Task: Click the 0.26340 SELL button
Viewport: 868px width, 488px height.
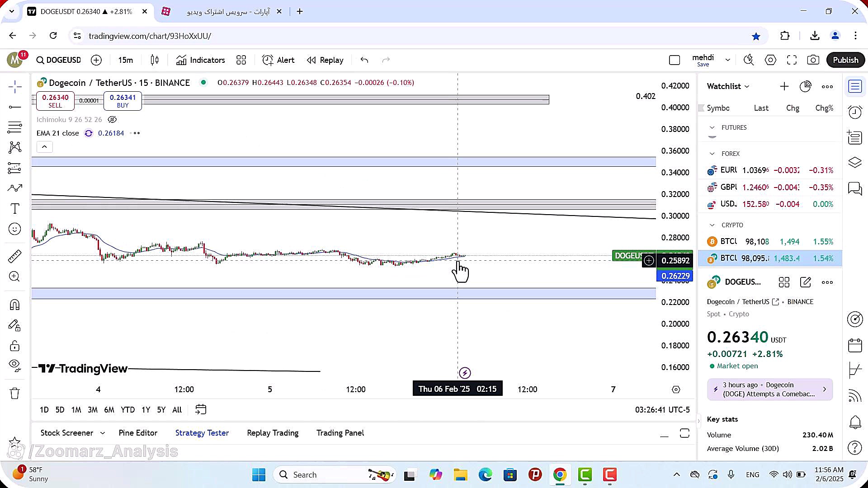Action: coord(55,101)
